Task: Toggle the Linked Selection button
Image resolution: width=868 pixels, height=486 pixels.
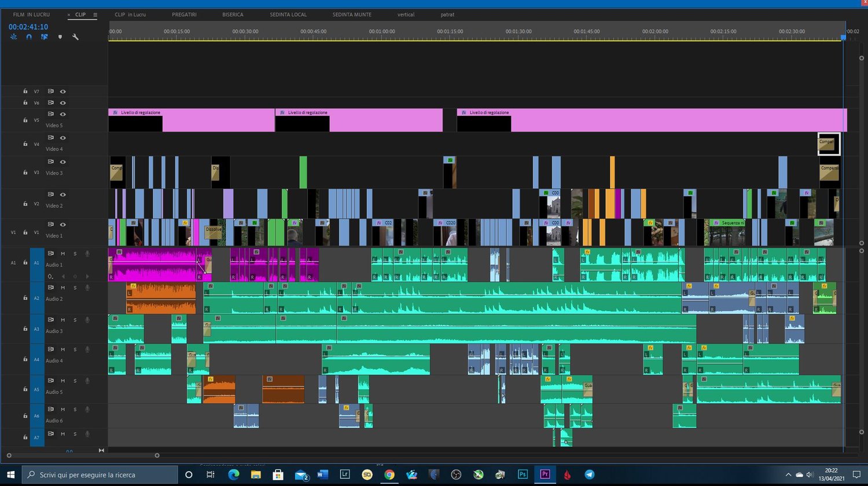Action: pos(44,37)
